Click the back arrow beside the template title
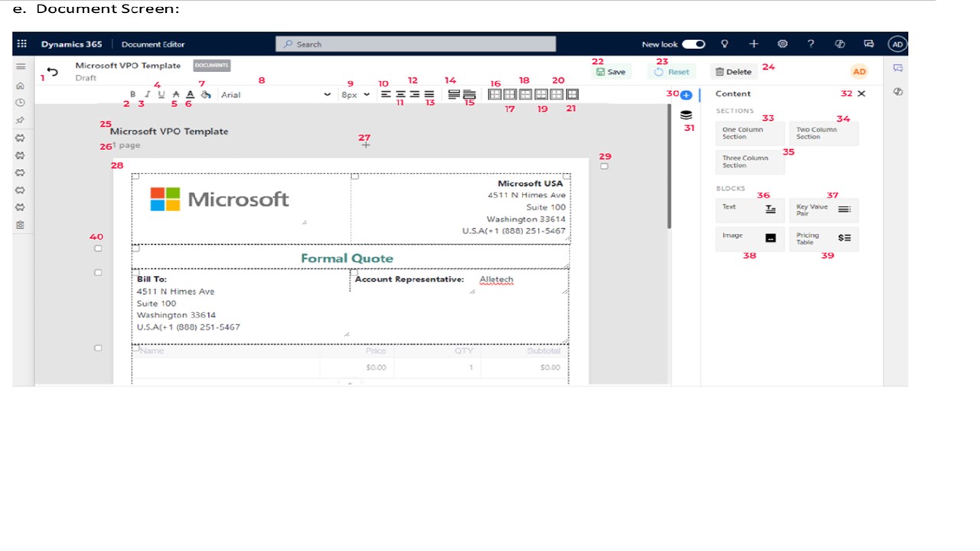The width and height of the screenshot is (980, 551). [52, 71]
